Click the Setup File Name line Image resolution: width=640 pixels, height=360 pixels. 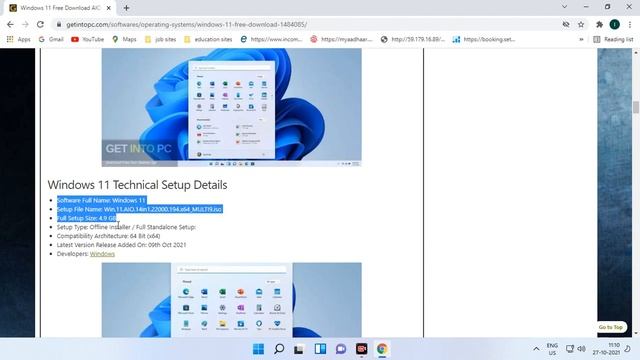coord(140,209)
